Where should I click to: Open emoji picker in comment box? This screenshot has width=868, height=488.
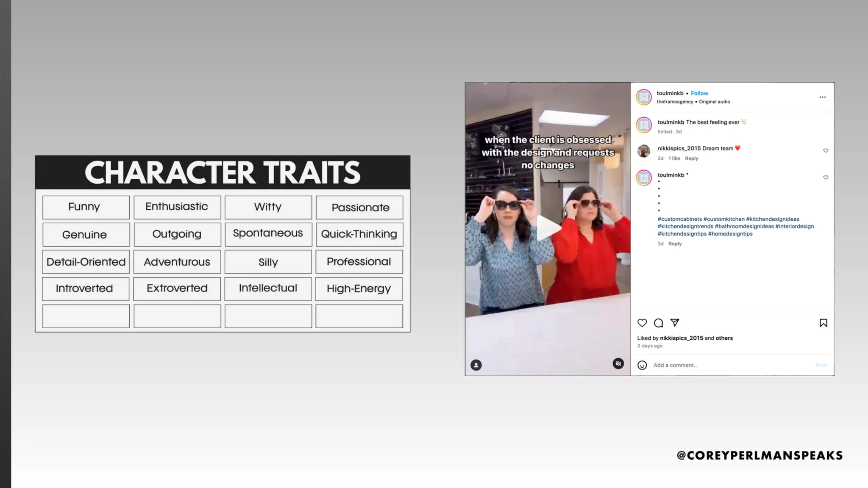642,365
